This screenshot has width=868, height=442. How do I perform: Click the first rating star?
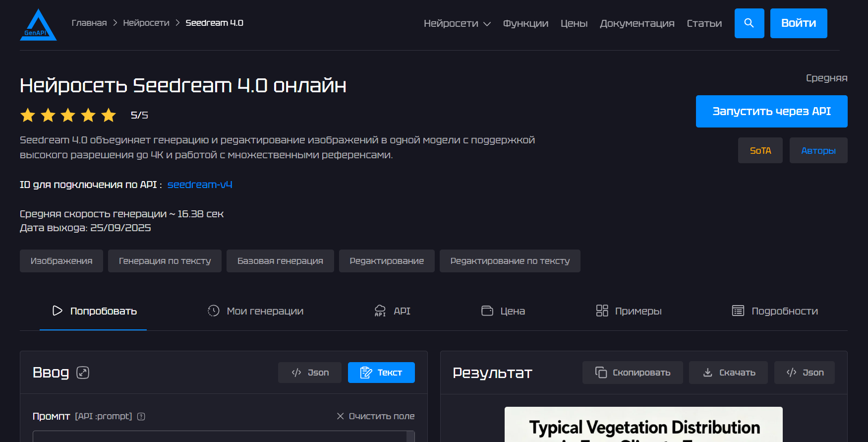pos(28,115)
